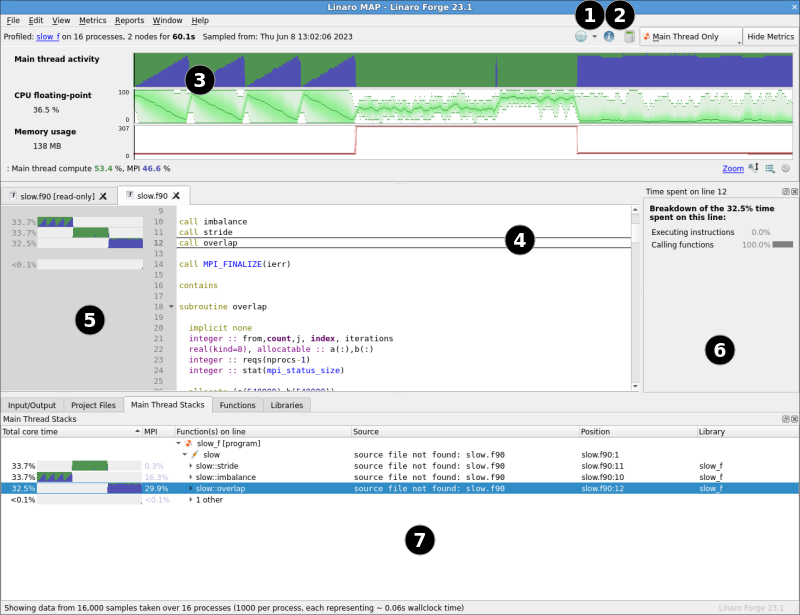Undock the 'Time spent on line 12' panel

786,191
